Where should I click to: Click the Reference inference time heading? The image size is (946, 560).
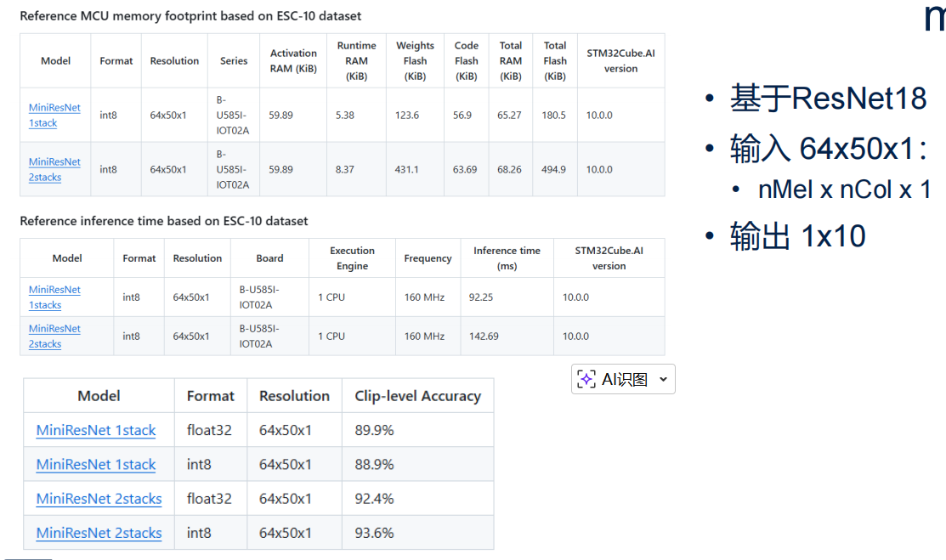point(164,221)
